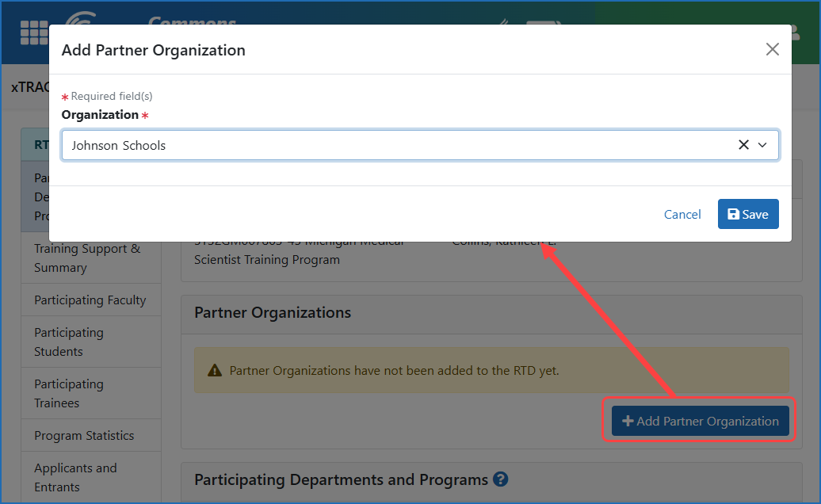Click the Organization field label

coord(100,115)
